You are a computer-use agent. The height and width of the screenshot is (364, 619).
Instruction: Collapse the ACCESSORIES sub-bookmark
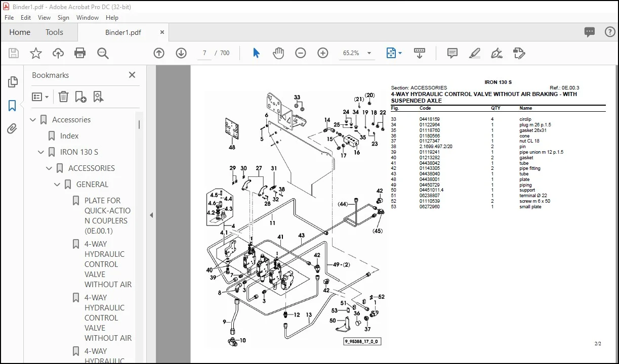click(x=49, y=168)
